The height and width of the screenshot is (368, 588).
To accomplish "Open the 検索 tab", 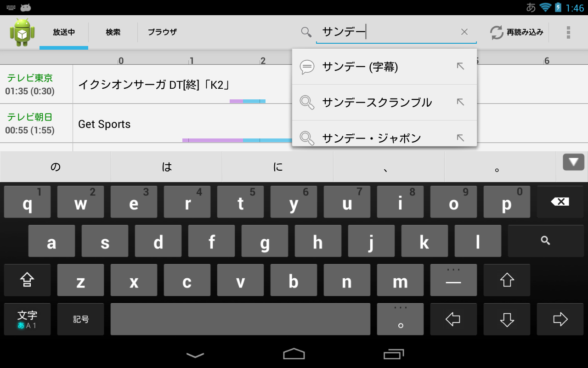I will tap(113, 32).
